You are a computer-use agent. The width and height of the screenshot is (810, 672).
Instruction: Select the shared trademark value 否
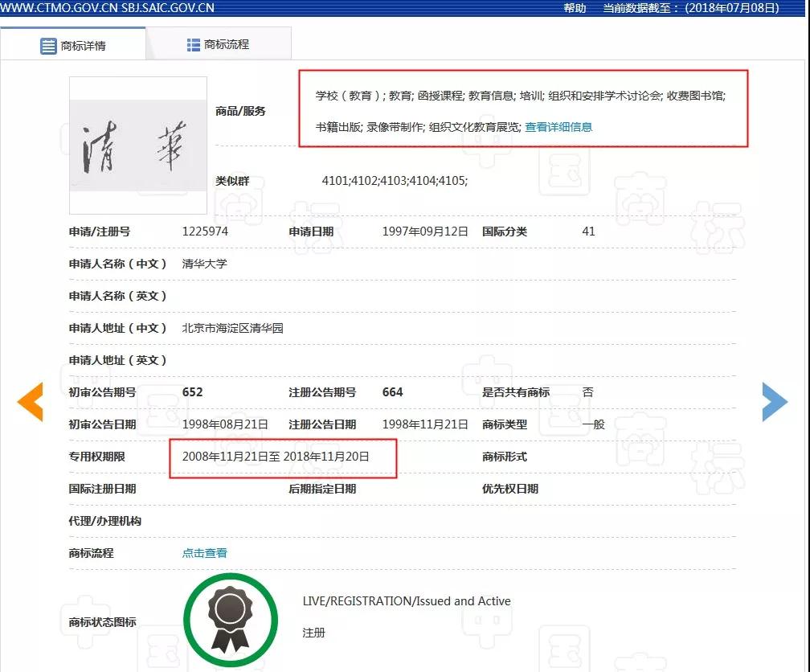click(x=588, y=392)
